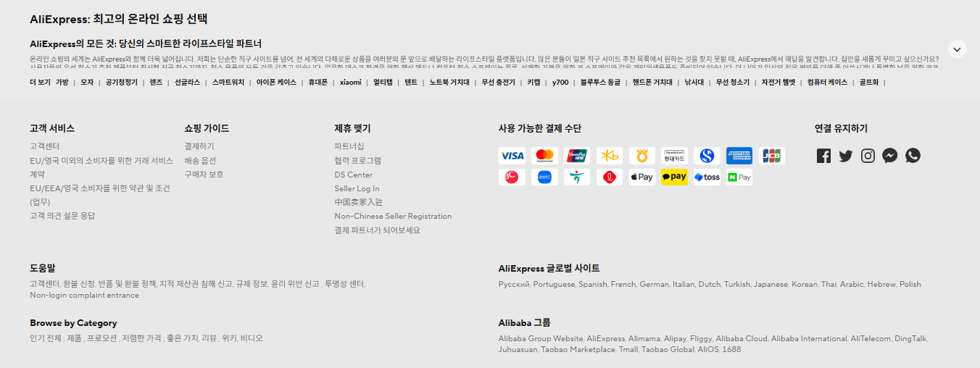Open the 비디오 category link
This screenshot has height=368, width=980.
pyautogui.click(x=252, y=338)
